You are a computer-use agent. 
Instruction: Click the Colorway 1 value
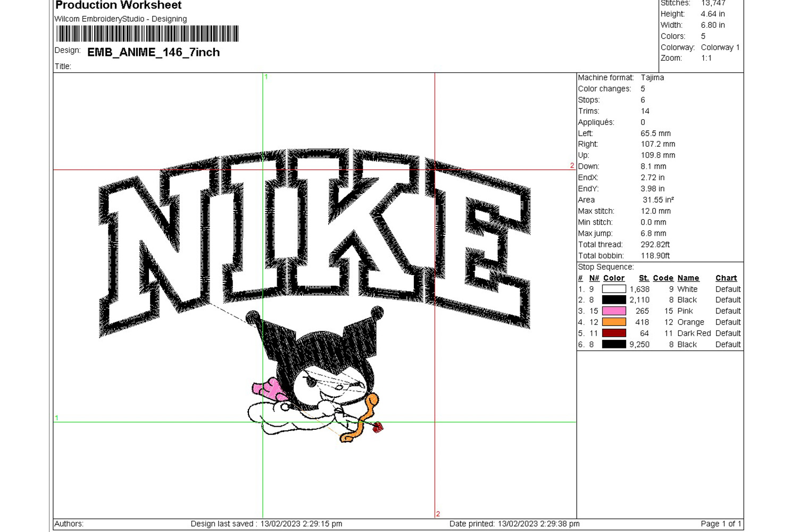(720, 47)
